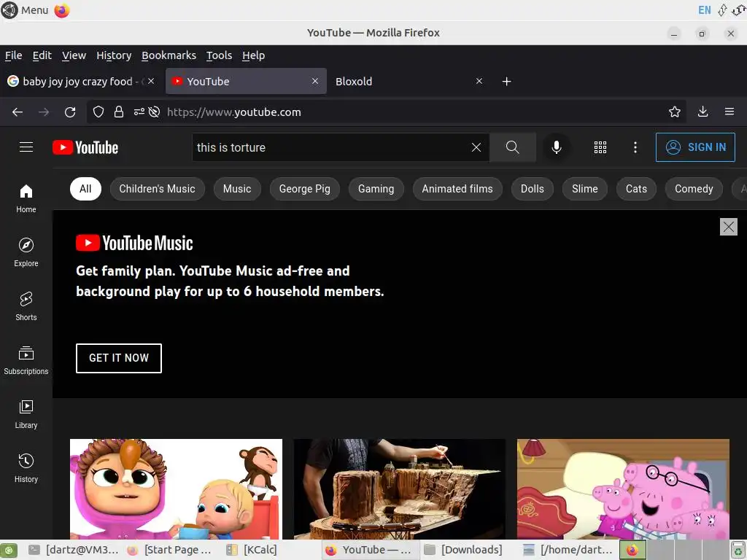Open the system Menu in top panel
This screenshot has height=560, width=747.
(25, 10)
